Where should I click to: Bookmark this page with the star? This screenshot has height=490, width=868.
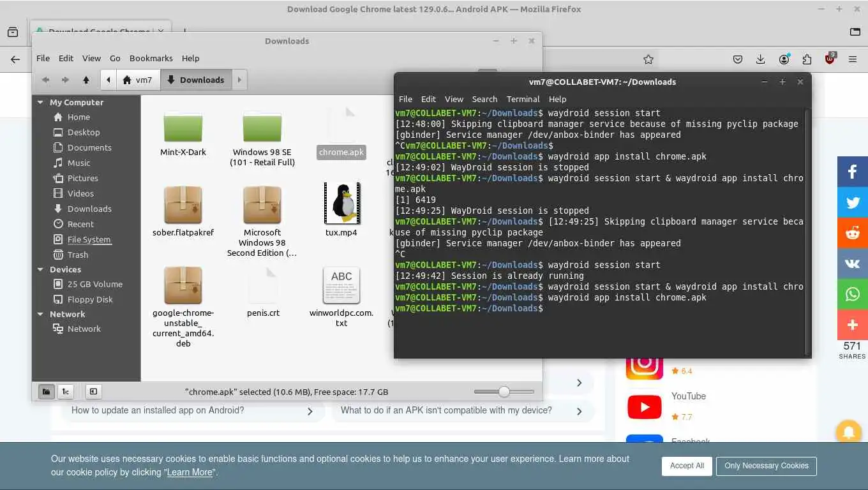[x=648, y=59]
